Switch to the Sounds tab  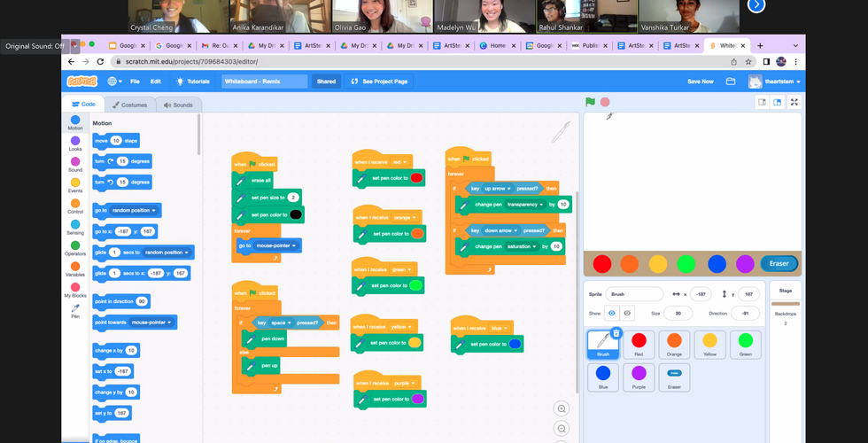pos(178,105)
